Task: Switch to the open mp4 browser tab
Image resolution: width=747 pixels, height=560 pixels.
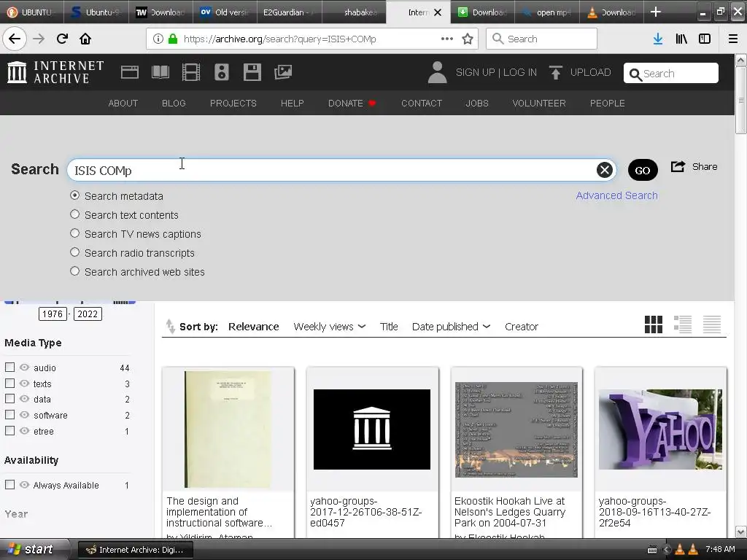Action: click(547, 12)
